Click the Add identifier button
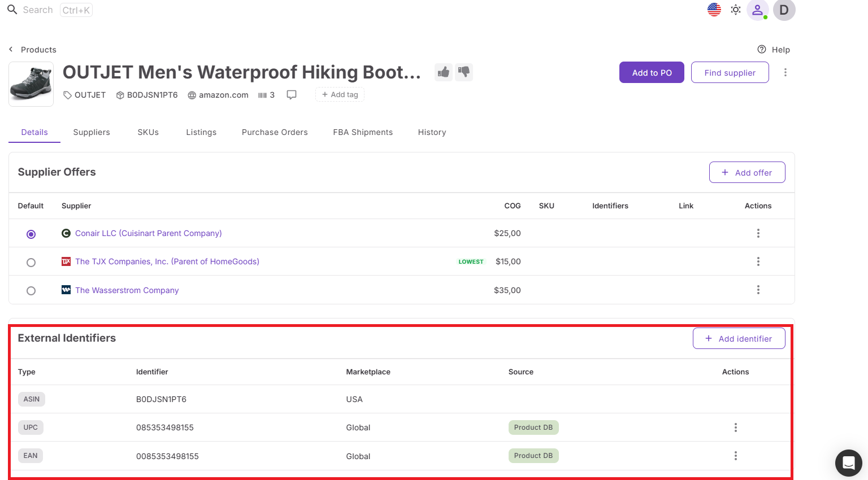This screenshot has width=868, height=480. 739,338
